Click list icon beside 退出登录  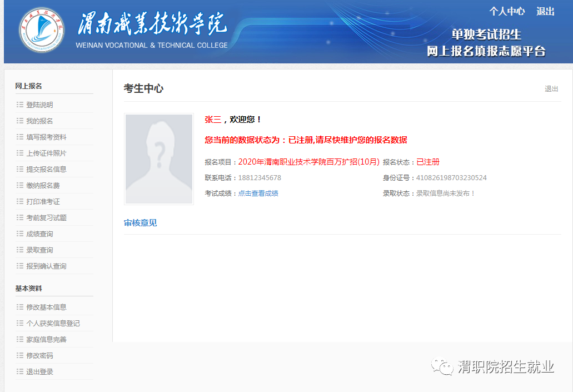point(20,371)
